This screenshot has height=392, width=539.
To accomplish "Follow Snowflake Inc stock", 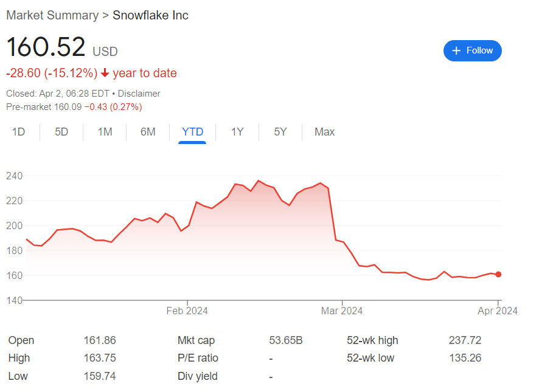I will pos(472,51).
